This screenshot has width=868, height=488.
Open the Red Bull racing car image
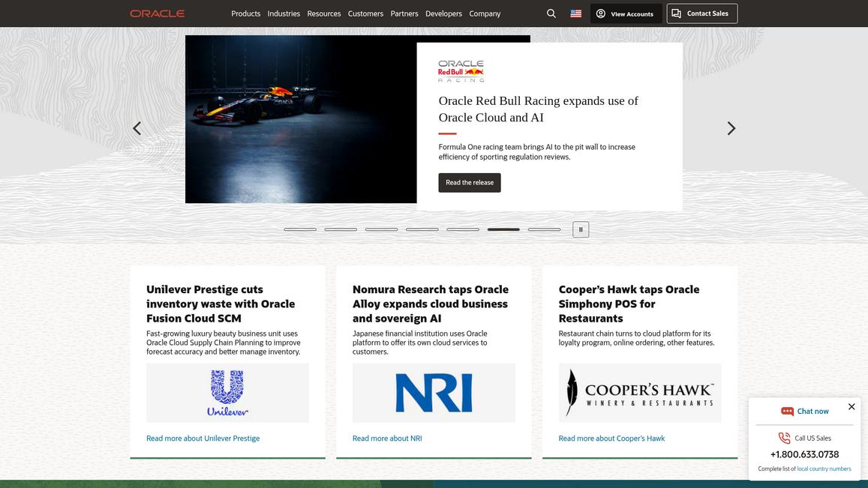point(301,119)
